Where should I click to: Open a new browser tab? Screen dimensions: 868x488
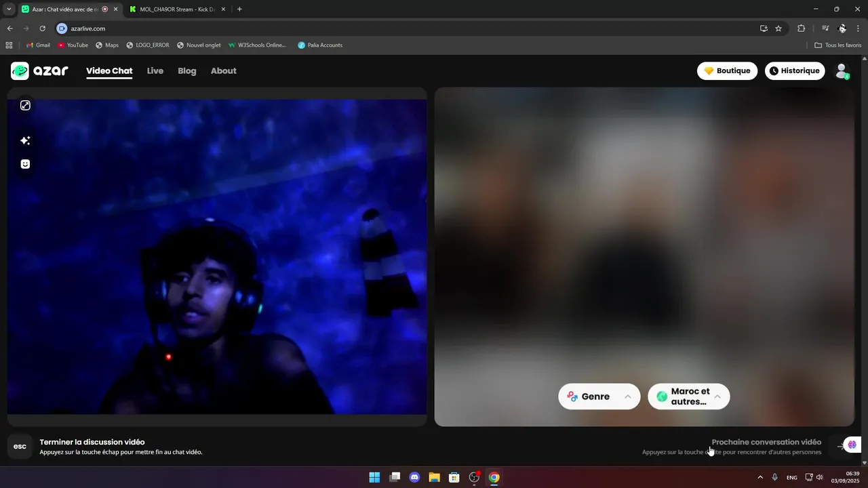(x=239, y=9)
